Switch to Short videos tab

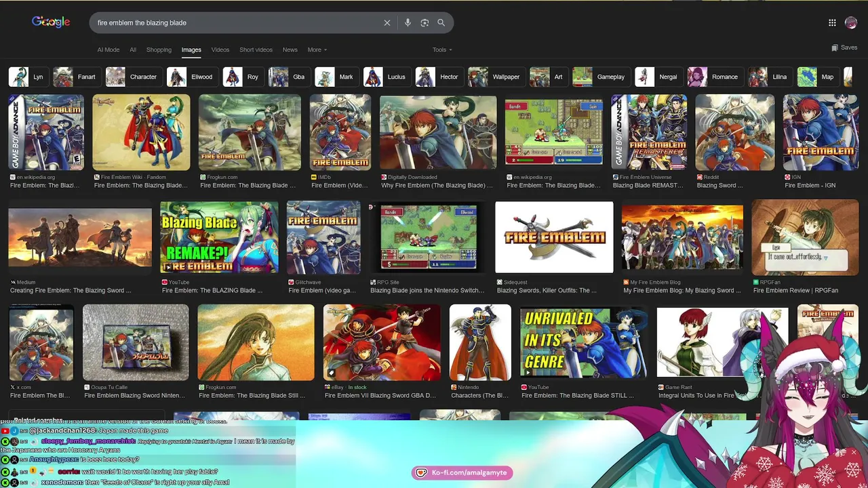(256, 49)
